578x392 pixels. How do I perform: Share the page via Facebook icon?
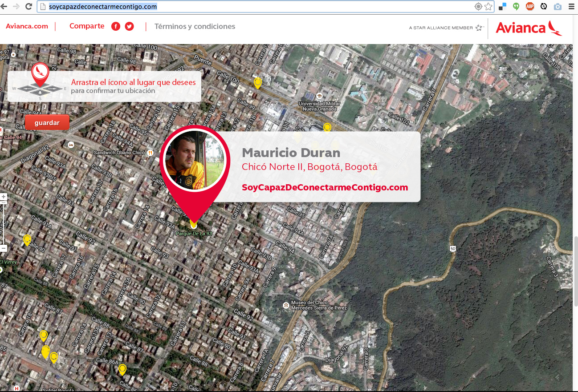coord(116,26)
